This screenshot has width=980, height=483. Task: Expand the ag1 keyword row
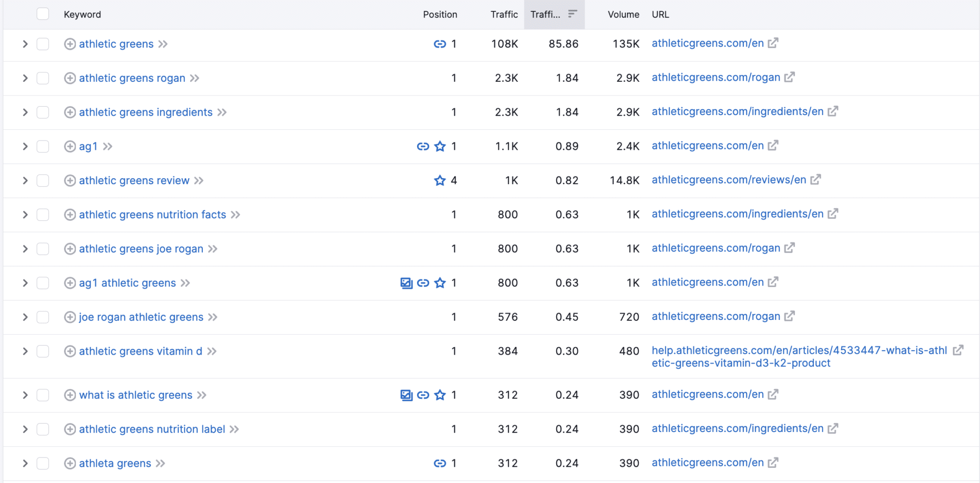(25, 146)
